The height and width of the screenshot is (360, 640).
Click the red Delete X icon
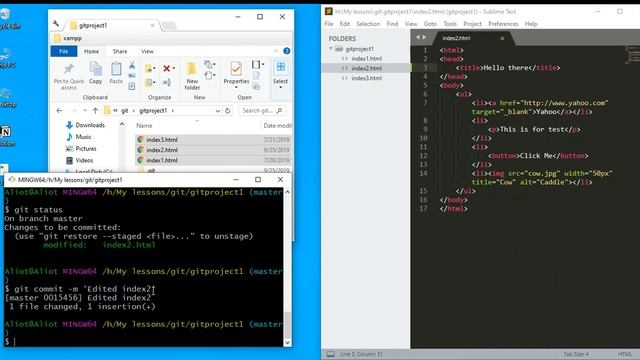click(167, 69)
